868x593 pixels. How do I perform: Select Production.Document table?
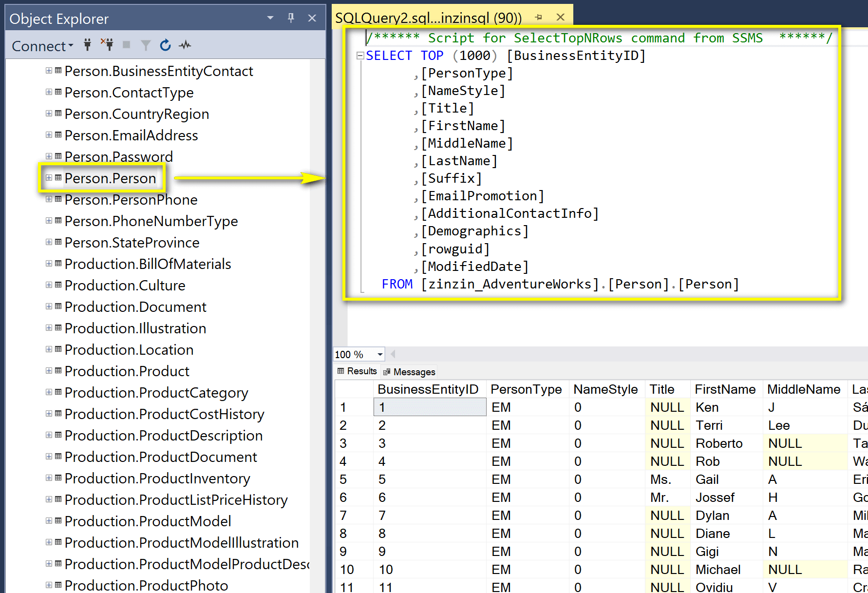[135, 307]
